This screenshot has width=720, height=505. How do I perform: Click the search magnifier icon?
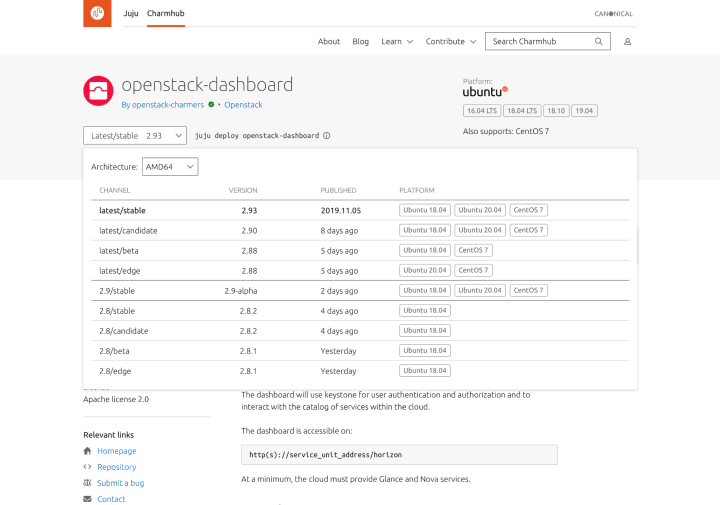point(598,41)
